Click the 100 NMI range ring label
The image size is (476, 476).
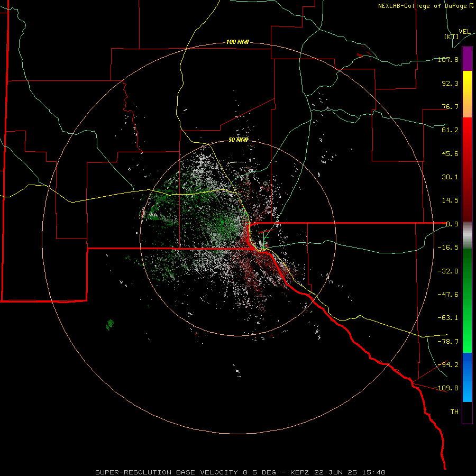point(237,42)
